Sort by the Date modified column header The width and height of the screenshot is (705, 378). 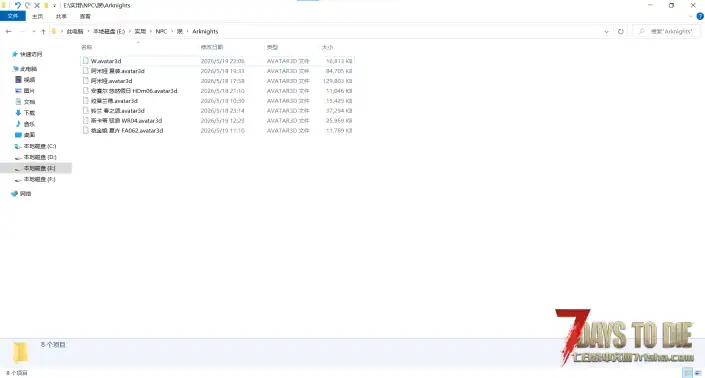point(212,47)
